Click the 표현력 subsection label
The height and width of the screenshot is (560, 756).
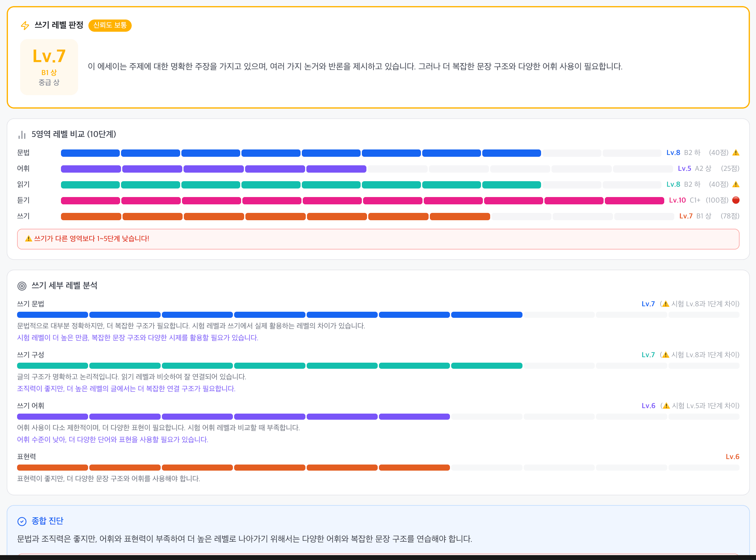point(27,457)
